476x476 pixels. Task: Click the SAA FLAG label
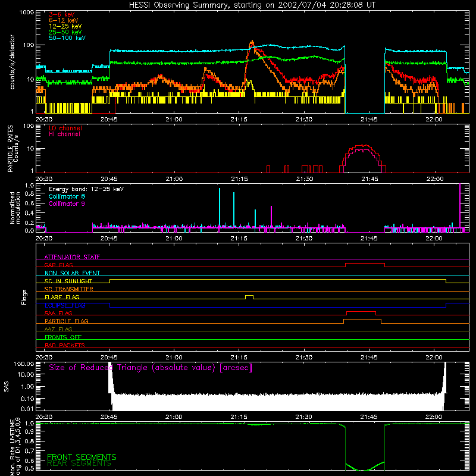[58, 313]
